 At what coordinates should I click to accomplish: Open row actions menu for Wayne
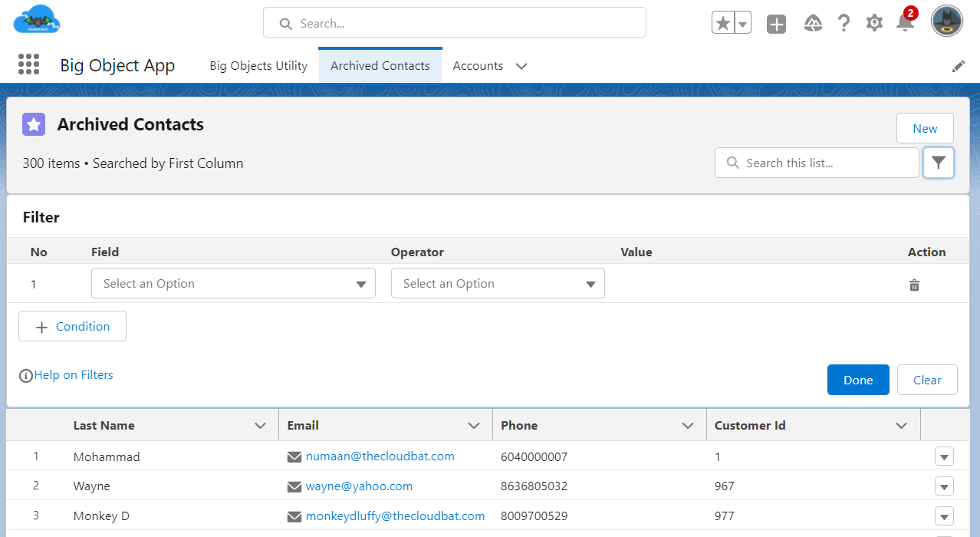(x=944, y=486)
